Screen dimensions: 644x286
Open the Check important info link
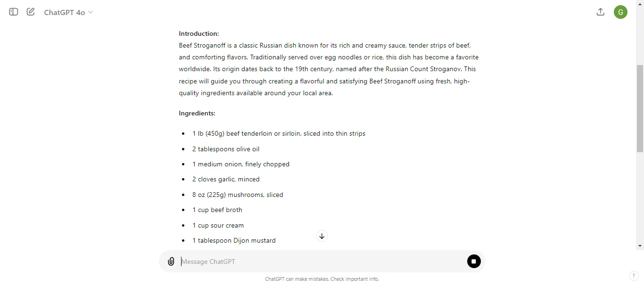pyautogui.click(x=355, y=279)
